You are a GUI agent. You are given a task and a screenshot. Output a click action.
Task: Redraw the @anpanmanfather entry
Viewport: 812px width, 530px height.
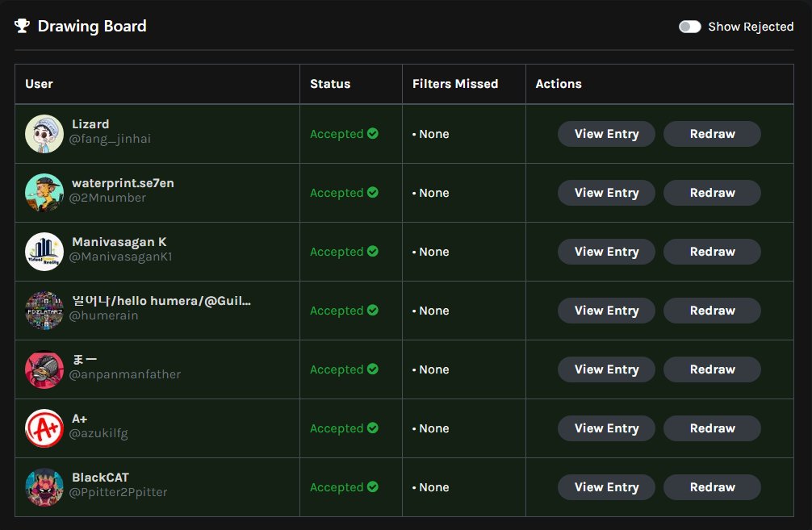pos(712,369)
